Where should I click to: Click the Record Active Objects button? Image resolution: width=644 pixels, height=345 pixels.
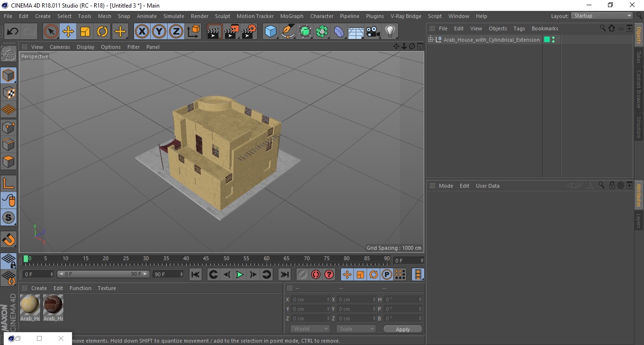[x=303, y=274]
